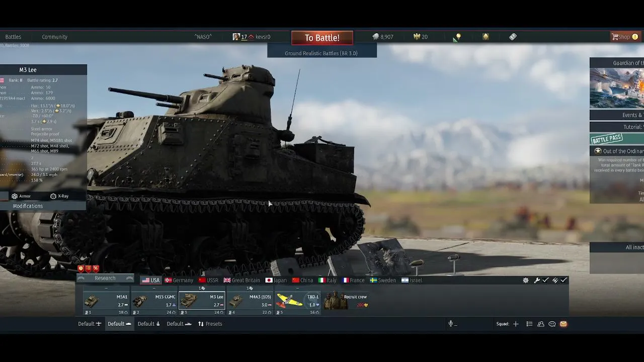Click the yellow Shop notification badge
Viewport: 644px width, 362px height.
coord(635,37)
